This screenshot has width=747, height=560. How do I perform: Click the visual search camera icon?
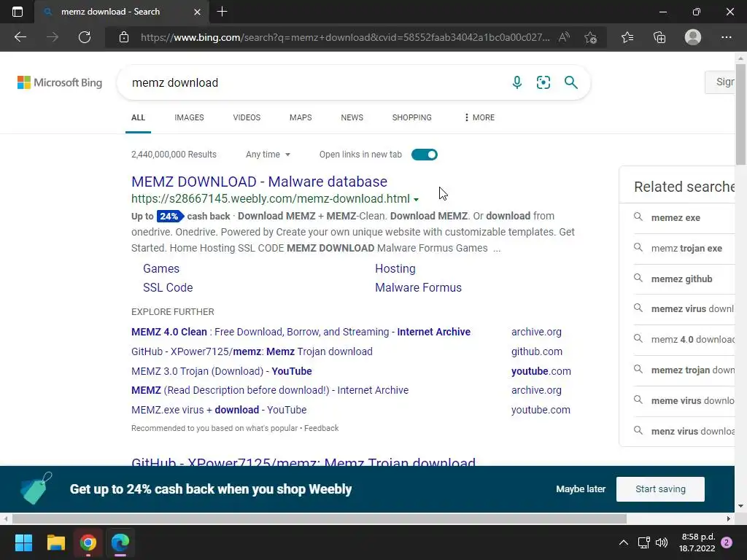click(543, 82)
